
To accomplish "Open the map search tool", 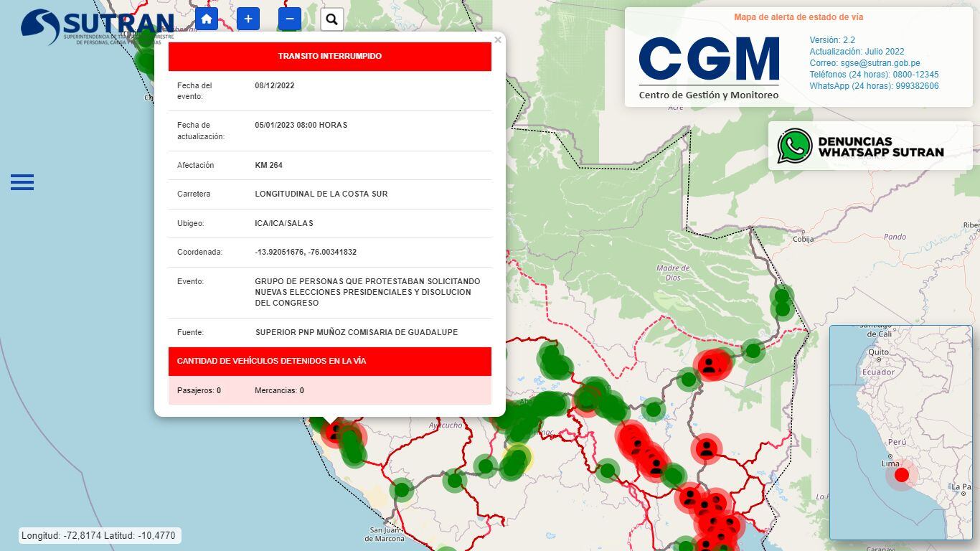I will point(331,19).
